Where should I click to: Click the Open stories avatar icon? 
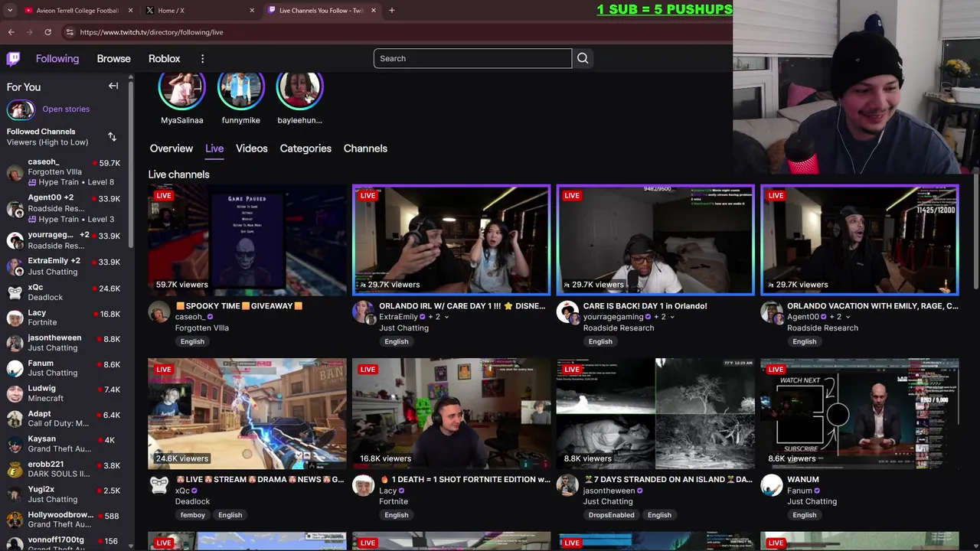(x=21, y=109)
